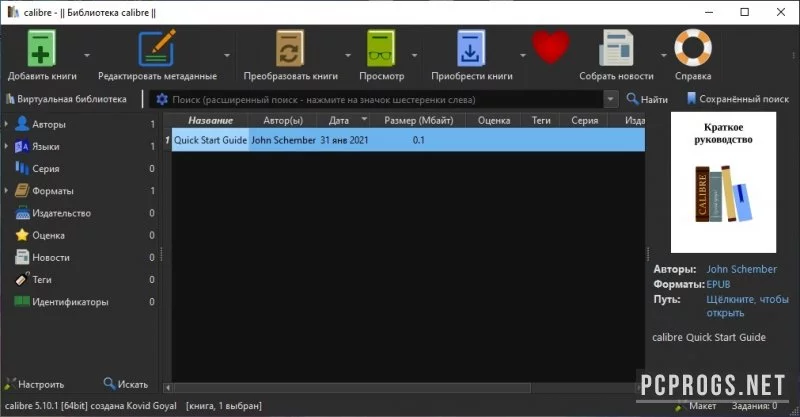Click Щёлкните, чтобы открыть path link
This screenshot has height=417, width=800.
(747, 306)
